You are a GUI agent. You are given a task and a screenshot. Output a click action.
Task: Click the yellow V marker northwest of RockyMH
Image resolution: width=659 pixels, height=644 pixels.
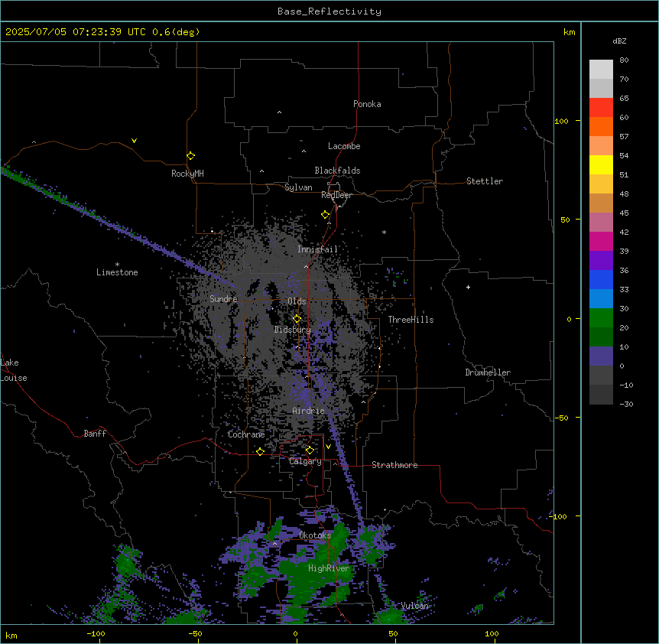pos(134,141)
